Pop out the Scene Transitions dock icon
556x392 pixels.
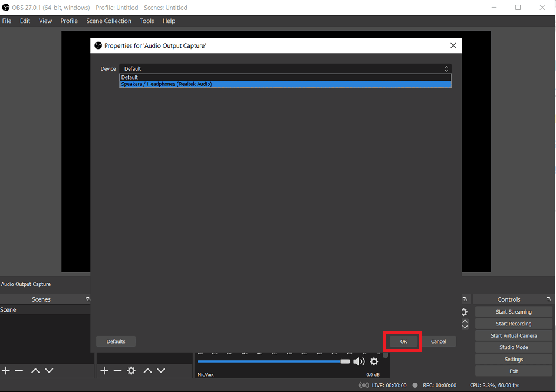tap(465, 299)
